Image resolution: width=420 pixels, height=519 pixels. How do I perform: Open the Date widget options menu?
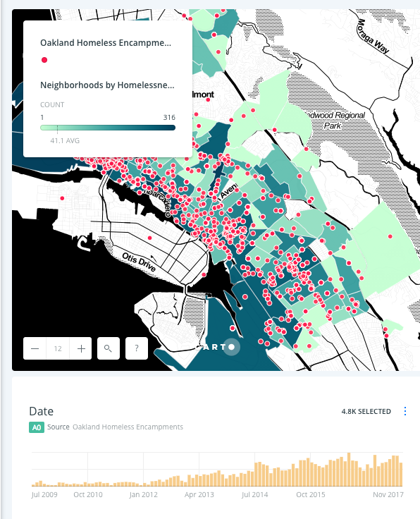[x=405, y=411]
